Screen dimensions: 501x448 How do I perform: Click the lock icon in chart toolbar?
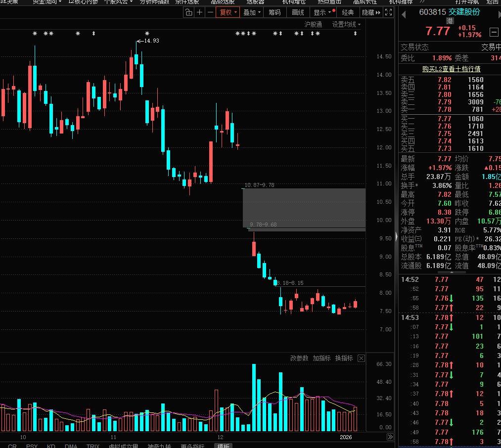[188, 12]
